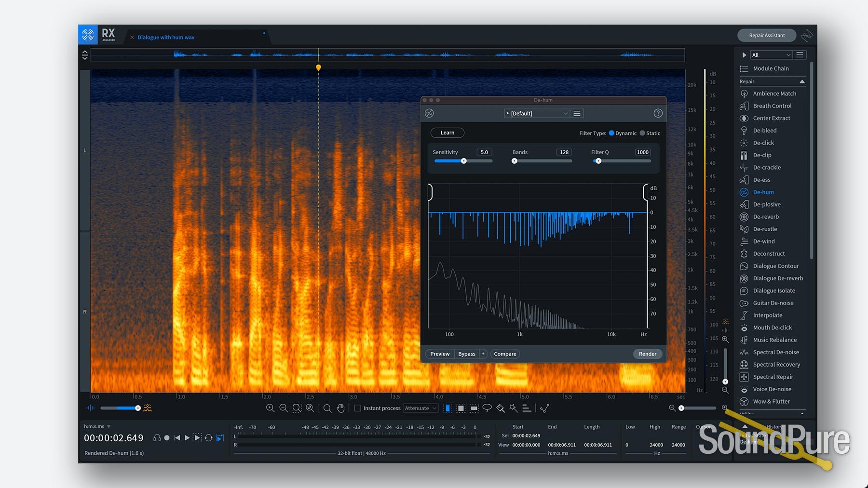868x488 pixels.
Task: Click the Learn button
Action: click(447, 132)
